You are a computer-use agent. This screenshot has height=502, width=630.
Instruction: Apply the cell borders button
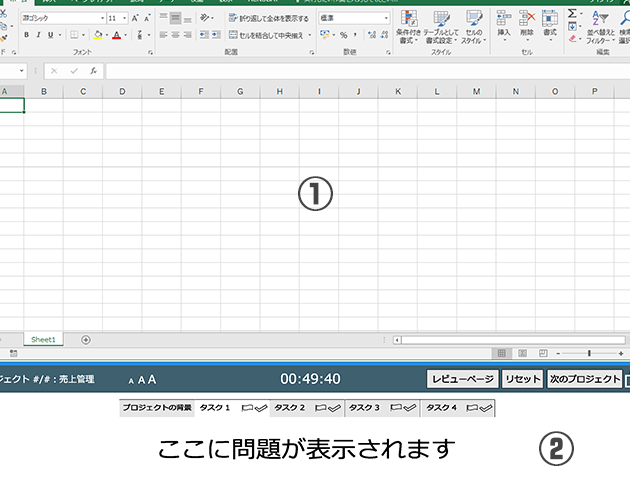pyautogui.click(x=74, y=35)
